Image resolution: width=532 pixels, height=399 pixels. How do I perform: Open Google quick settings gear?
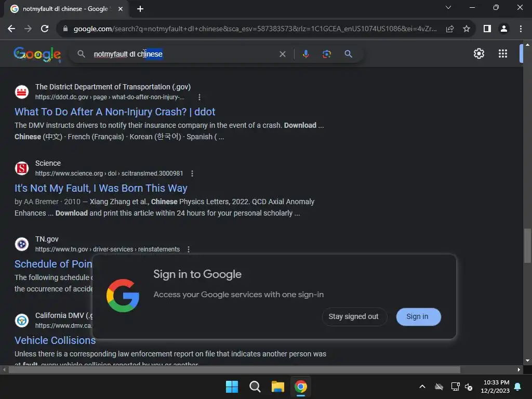click(478, 54)
